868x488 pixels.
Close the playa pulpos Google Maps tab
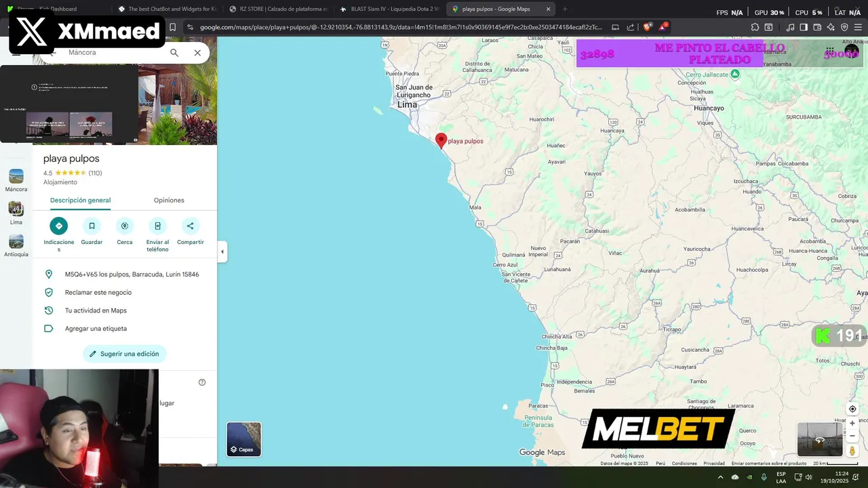(548, 9)
